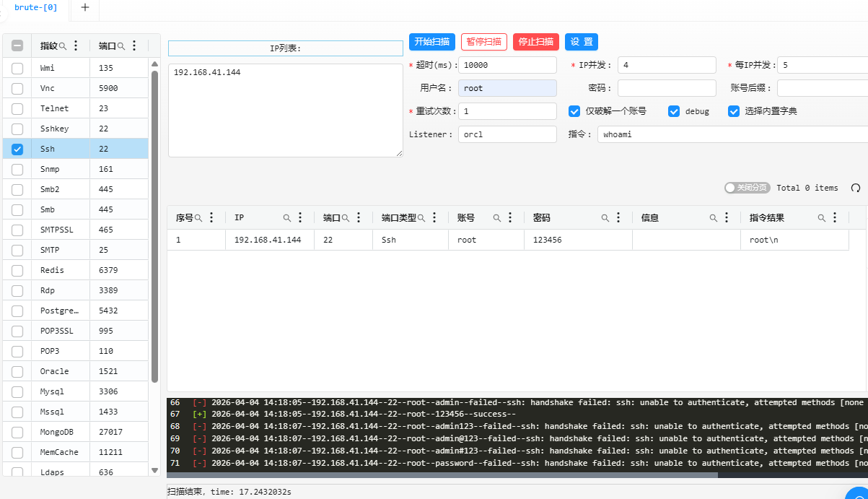Click the plus icon to add new tab

(85, 7)
